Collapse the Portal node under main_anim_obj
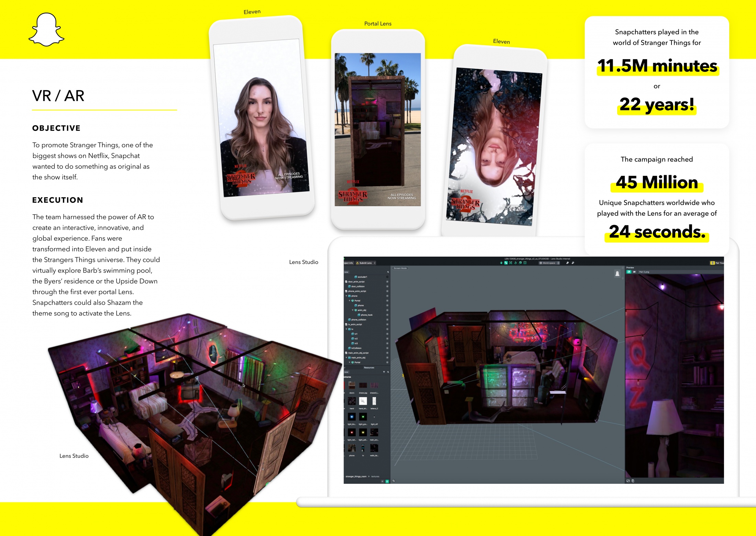The height and width of the screenshot is (536, 756). (349, 362)
